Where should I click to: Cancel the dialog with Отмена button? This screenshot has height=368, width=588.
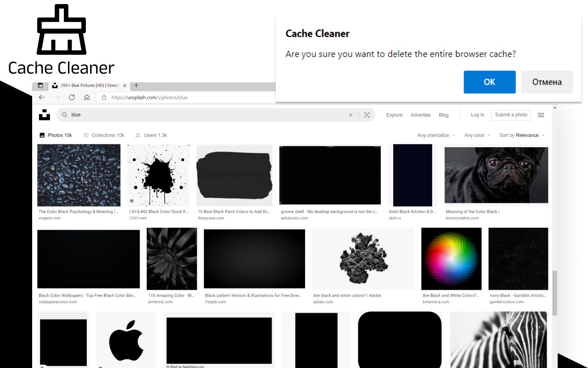point(547,82)
